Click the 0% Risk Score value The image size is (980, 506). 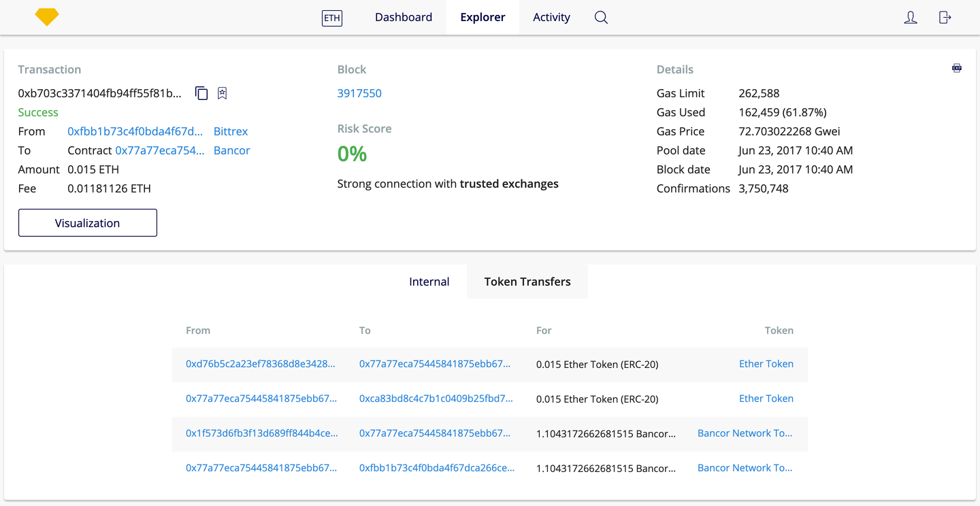(x=352, y=154)
